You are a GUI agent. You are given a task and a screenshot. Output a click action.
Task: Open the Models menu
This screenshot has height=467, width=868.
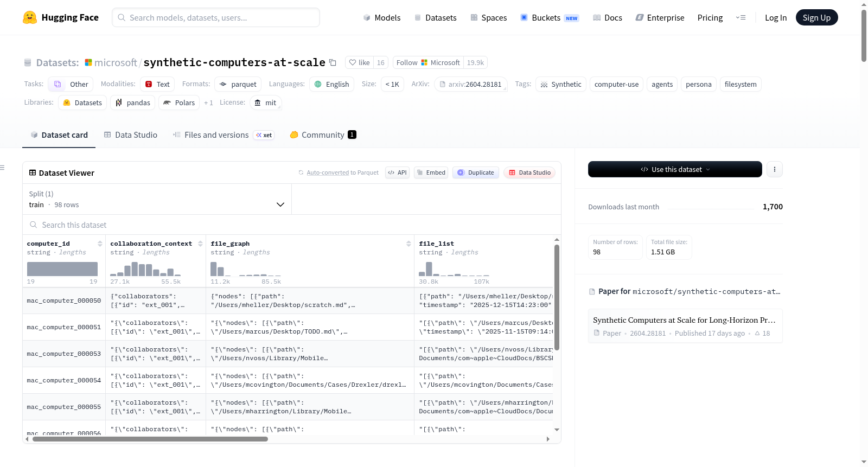click(382, 17)
